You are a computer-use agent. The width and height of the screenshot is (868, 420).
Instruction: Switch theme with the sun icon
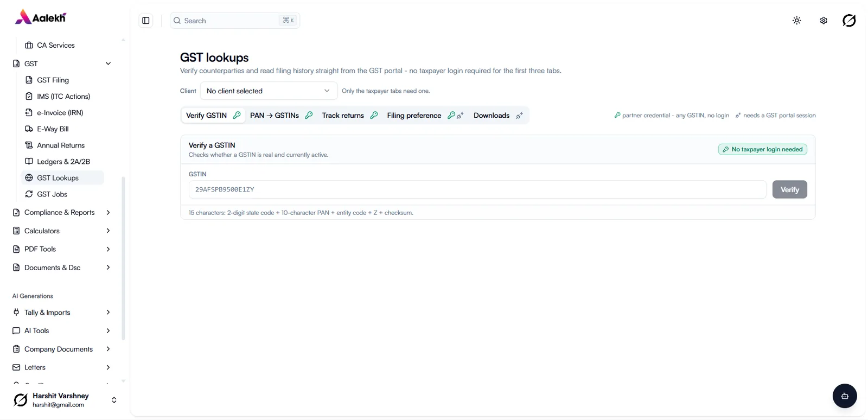click(x=796, y=21)
